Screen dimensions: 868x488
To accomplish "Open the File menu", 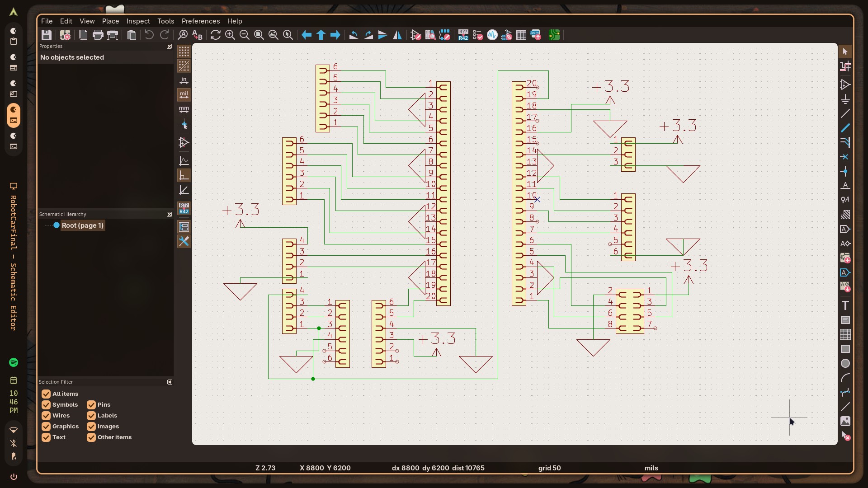I will tap(47, 21).
